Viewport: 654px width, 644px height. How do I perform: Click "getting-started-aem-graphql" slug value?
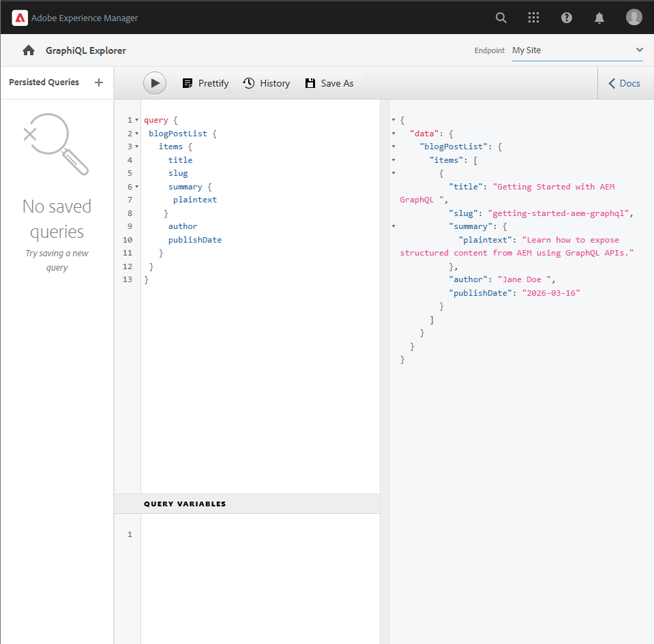coord(559,213)
